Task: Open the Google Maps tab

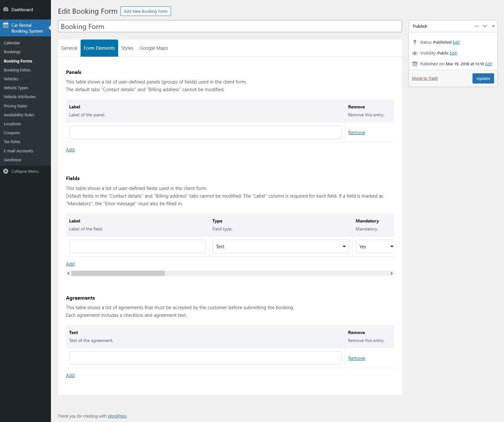Action: (x=153, y=48)
